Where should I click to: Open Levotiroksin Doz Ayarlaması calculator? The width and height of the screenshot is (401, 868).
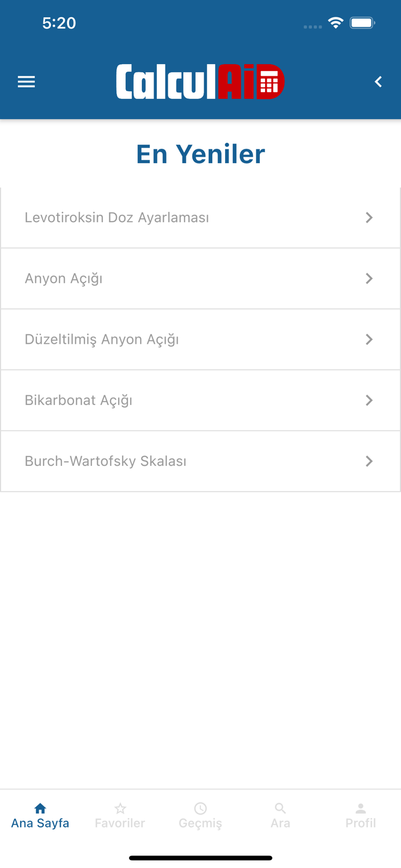click(117, 218)
